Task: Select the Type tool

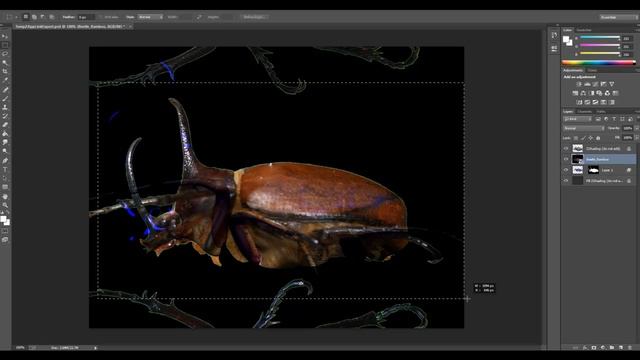Action: tap(5, 169)
